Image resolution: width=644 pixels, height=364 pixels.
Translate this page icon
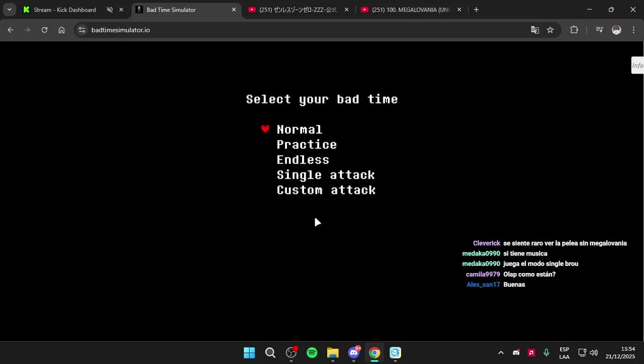tap(535, 30)
